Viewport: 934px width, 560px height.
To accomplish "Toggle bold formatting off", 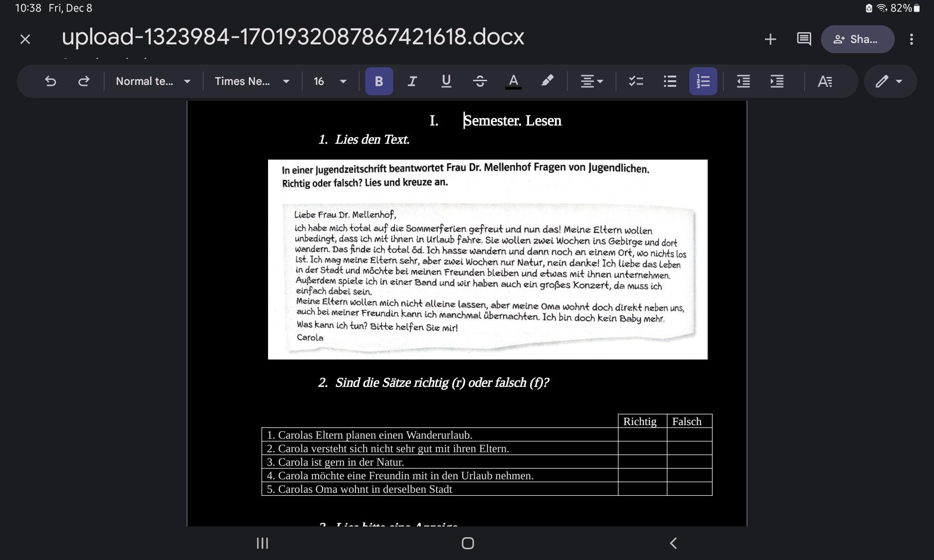I will [379, 81].
